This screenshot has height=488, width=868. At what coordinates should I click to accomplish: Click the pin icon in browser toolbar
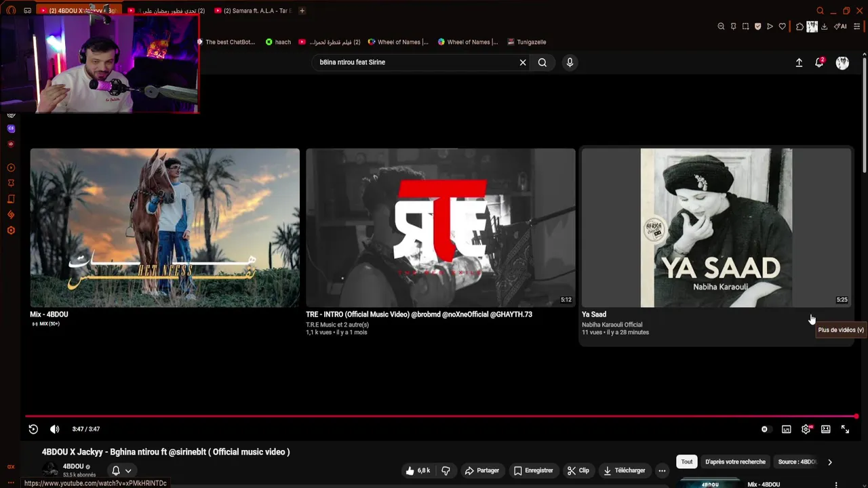pyautogui.click(x=733, y=26)
